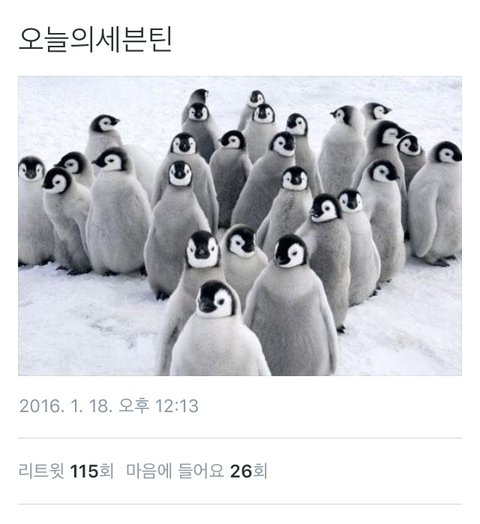Tap the 마음에 들어요 label text

click(175, 471)
